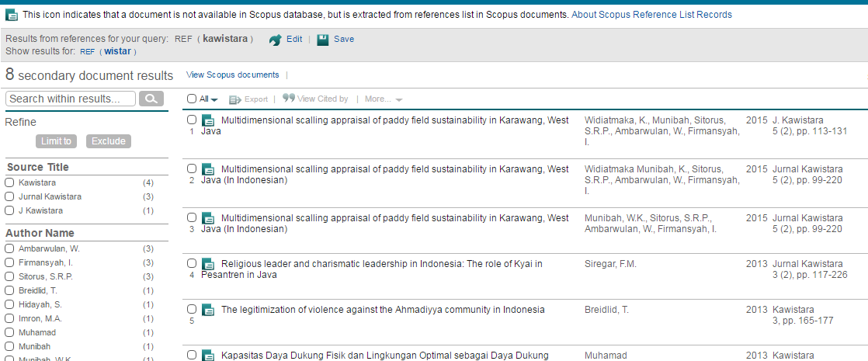Open About Scopus Reference List Records link
Image resolution: width=868 pixels, height=361 pixels.
[651, 15]
